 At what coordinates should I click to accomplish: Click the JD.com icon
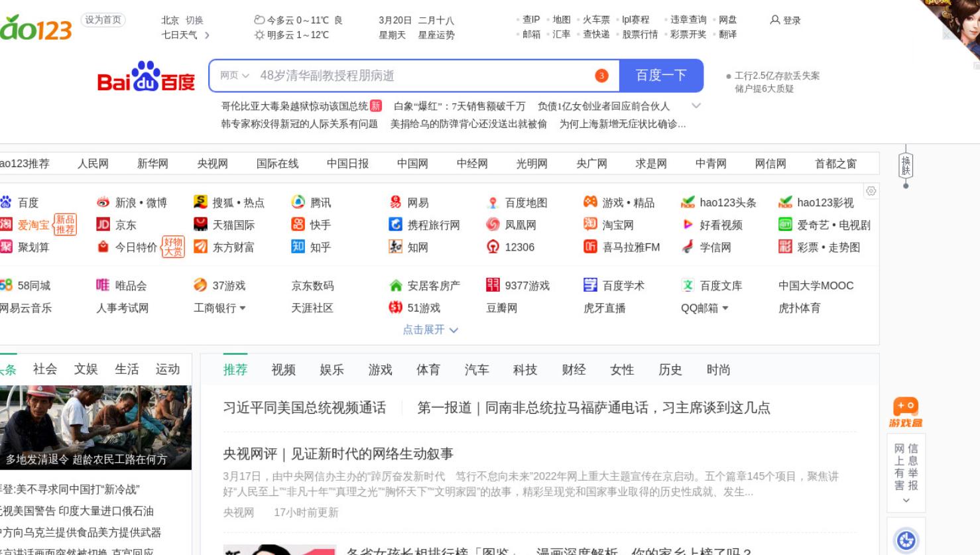point(103,224)
